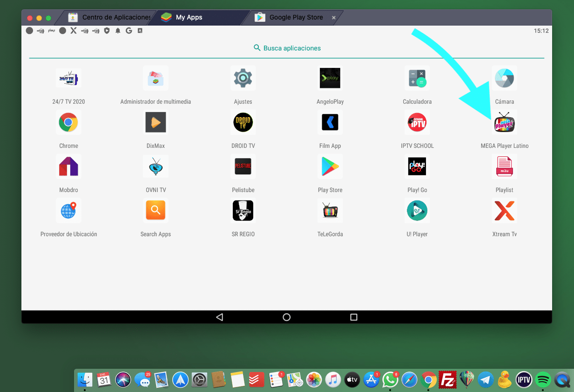
Task: Open the OVNI TV application
Action: 155,166
